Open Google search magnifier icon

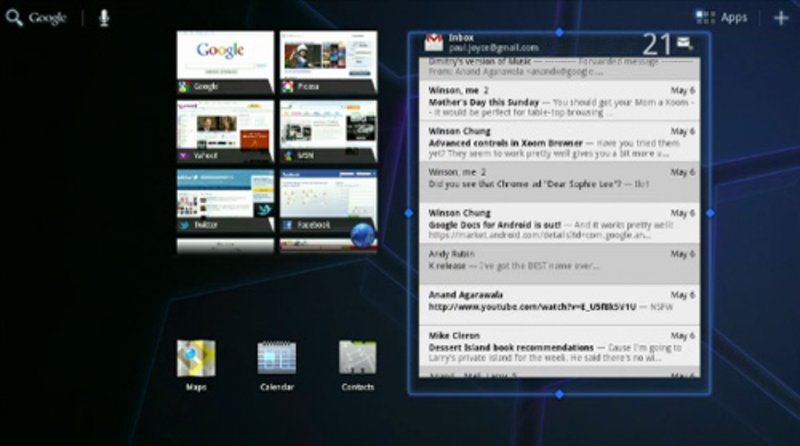tap(14, 18)
